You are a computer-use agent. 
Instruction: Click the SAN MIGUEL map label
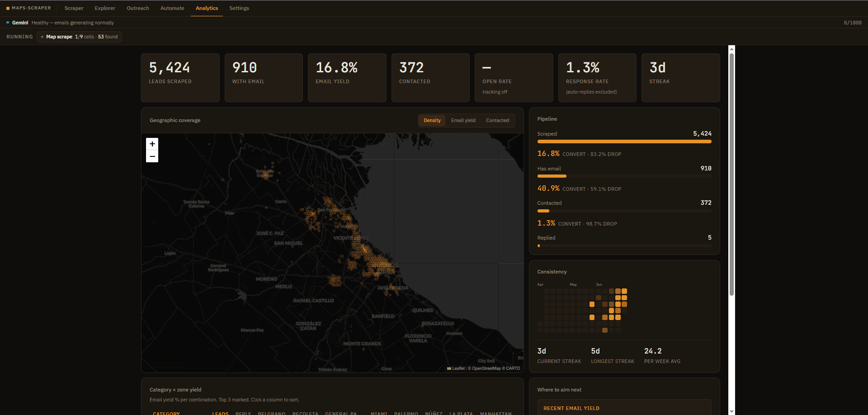pos(288,243)
